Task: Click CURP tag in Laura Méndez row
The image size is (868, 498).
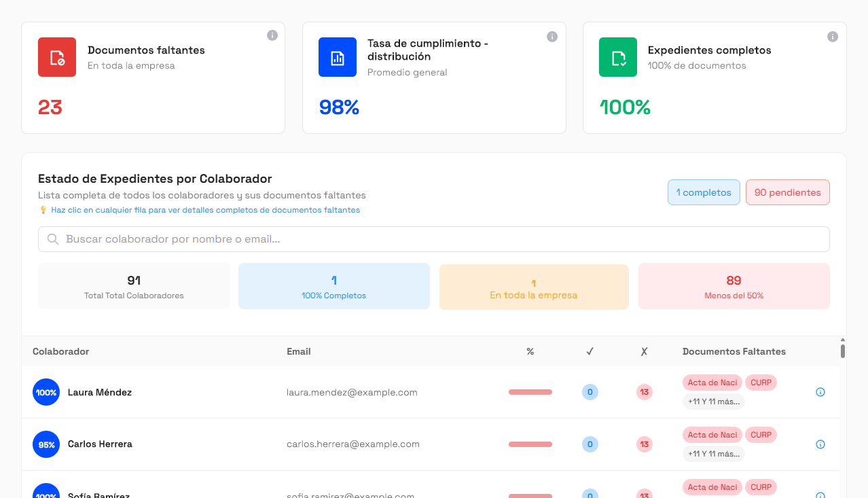Action: pos(761,383)
